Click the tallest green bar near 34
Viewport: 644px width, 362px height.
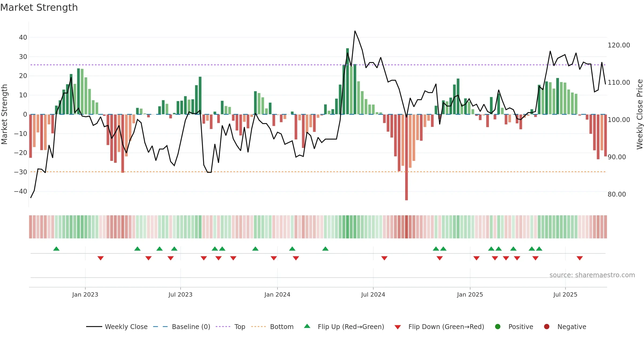coord(347,81)
